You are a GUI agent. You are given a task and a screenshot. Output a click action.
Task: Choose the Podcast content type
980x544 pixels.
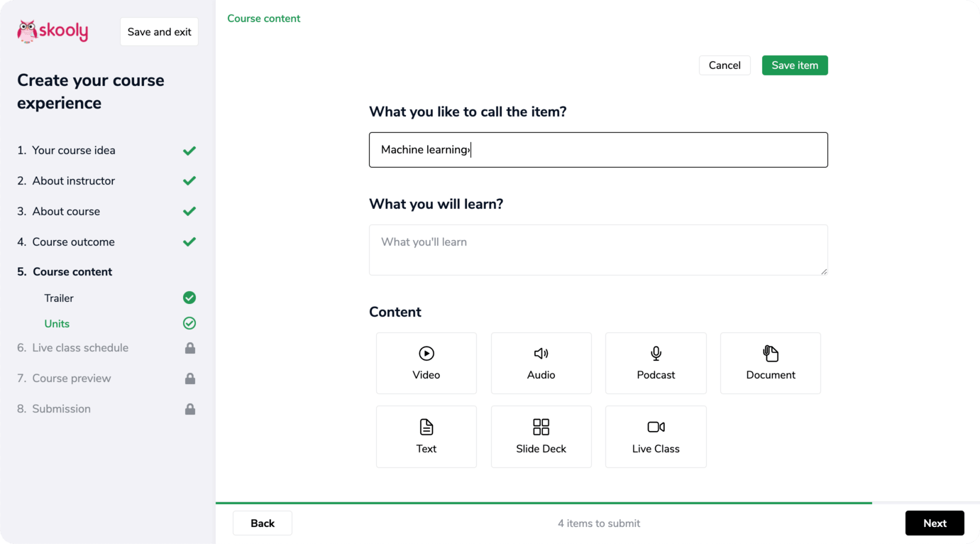click(655, 362)
